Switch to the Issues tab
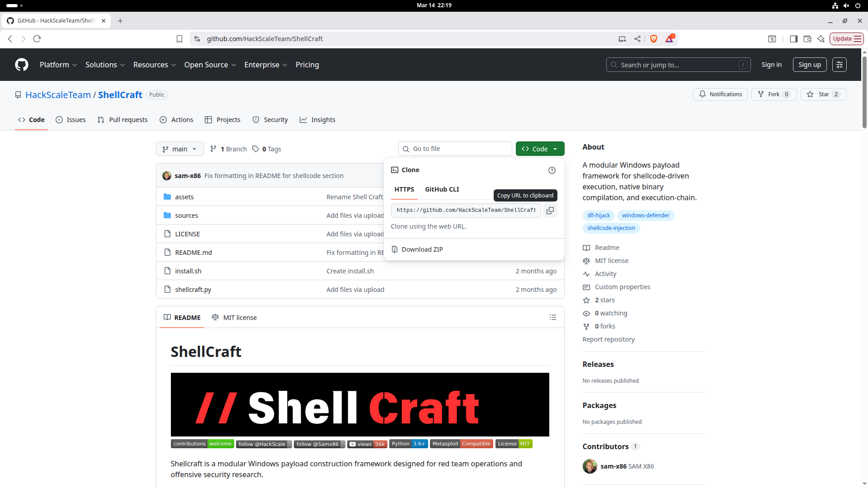The height and width of the screenshot is (488, 868). tap(71, 120)
